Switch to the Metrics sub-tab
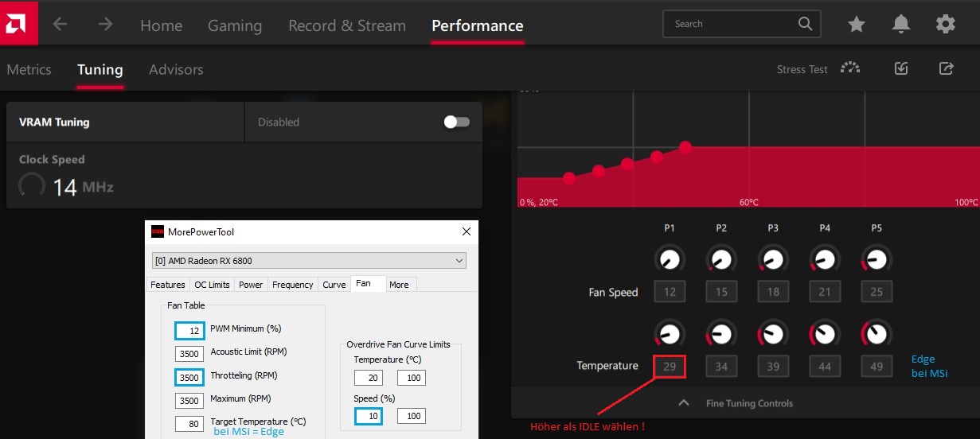980x439 pixels. click(x=29, y=69)
